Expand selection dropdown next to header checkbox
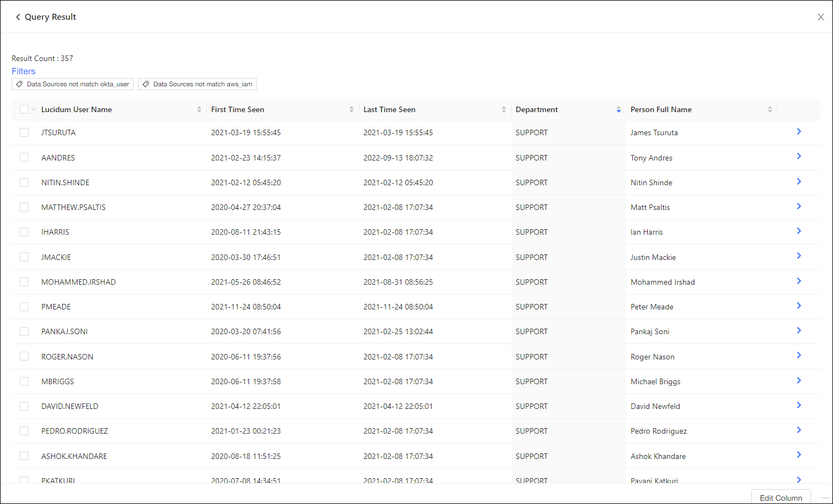 pos(34,109)
